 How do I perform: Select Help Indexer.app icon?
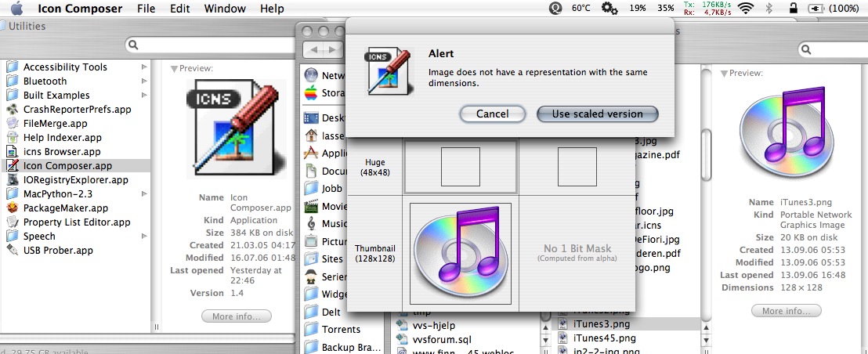click(x=13, y=137)
